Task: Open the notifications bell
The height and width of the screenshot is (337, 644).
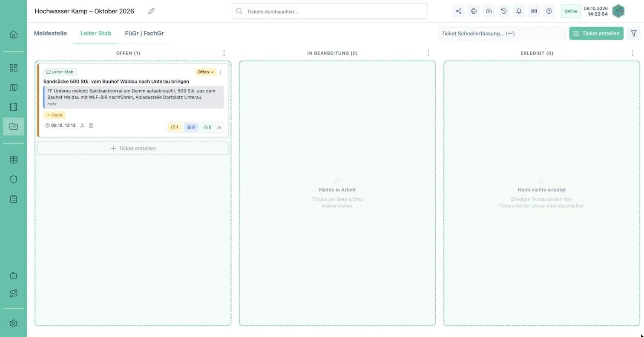Action: click(519, 12)
